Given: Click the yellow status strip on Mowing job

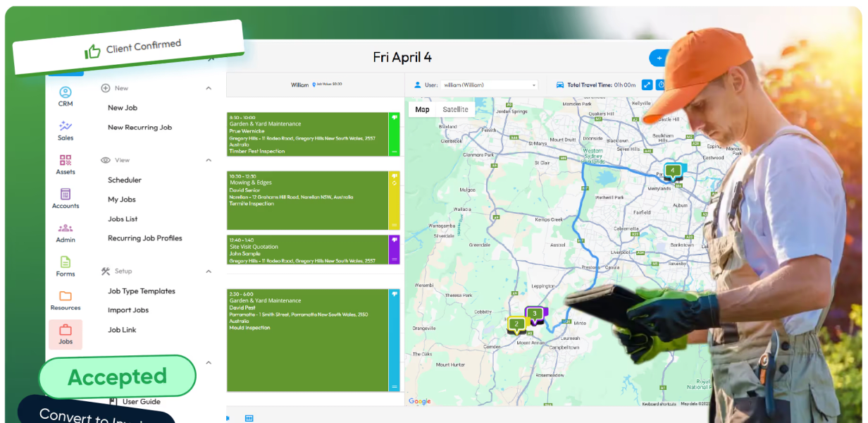Looking at the screenshot, I should pos(395,200).
